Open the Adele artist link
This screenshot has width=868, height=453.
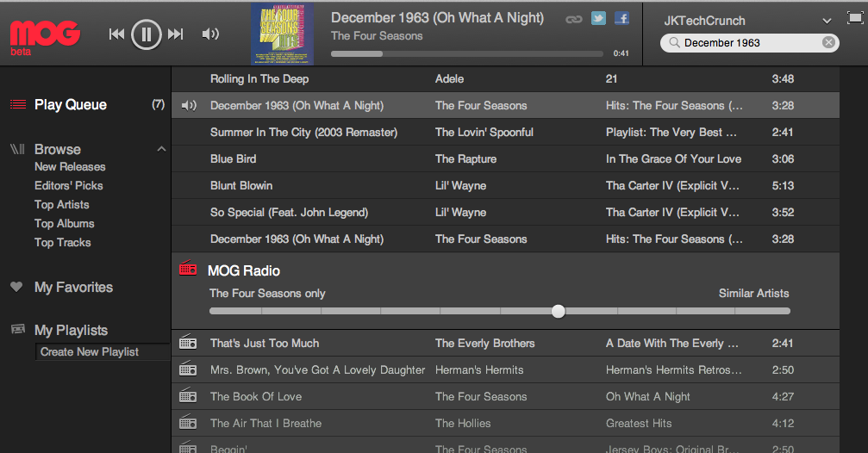449,79
